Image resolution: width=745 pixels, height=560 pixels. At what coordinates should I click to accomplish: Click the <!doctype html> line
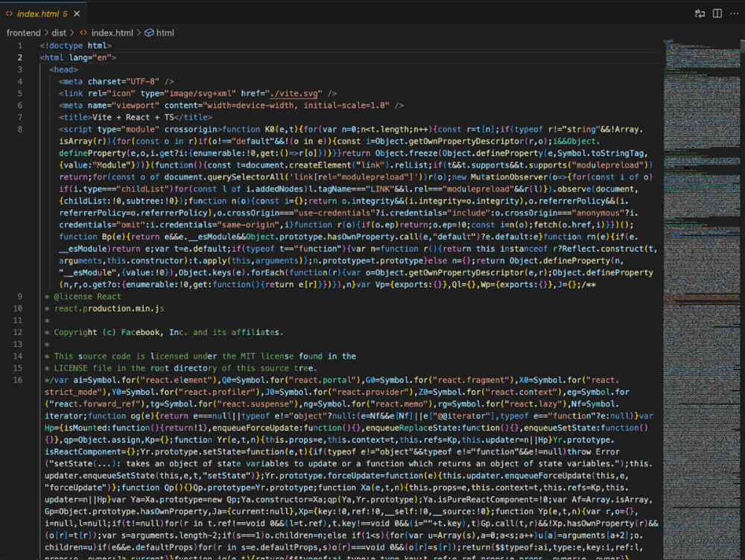75,45
